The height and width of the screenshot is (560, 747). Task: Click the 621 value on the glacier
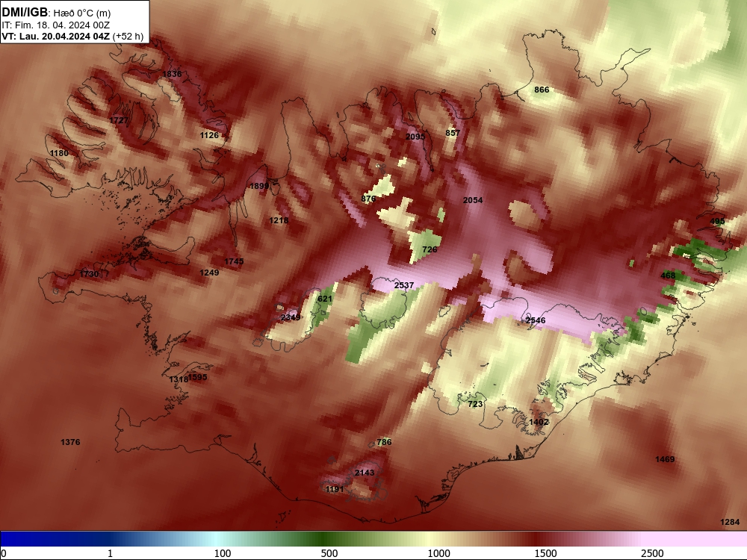[324, 299]
